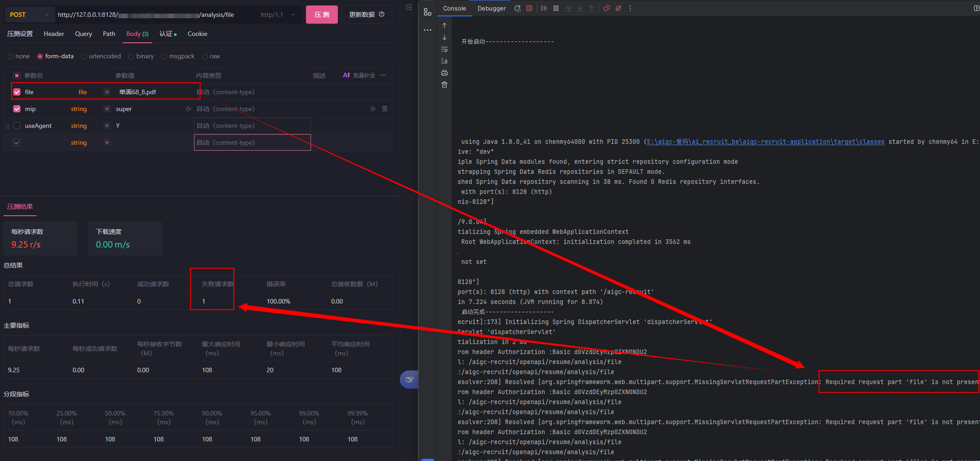The width and height of the screenshot is (980, 461).
Task: Click the Rerun debug icon
Action: tap(517, 8)
